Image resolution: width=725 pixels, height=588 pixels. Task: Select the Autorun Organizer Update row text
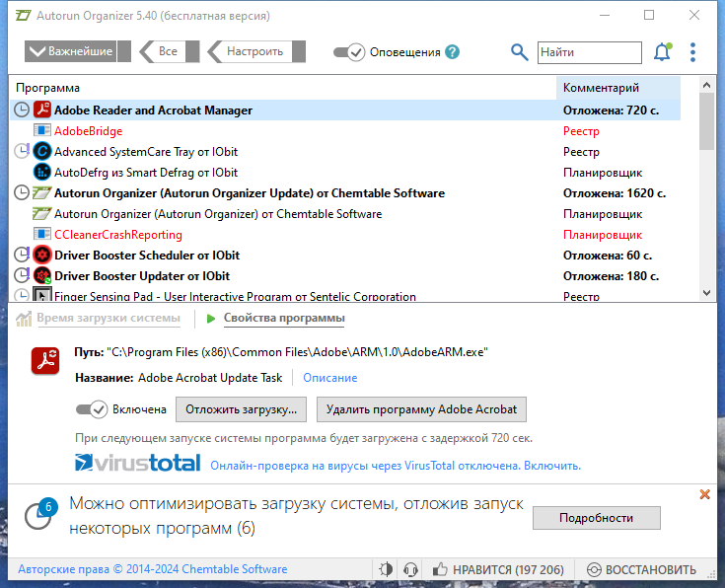250,193
